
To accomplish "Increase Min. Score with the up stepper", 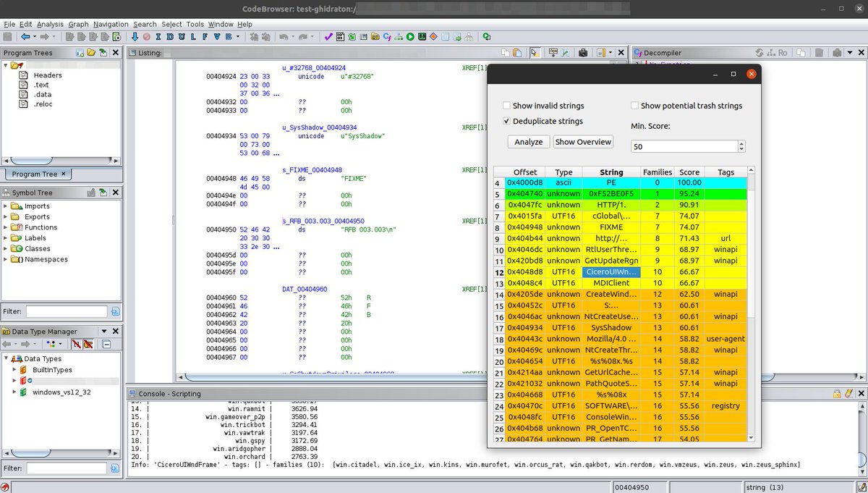I will click(741, 143).
